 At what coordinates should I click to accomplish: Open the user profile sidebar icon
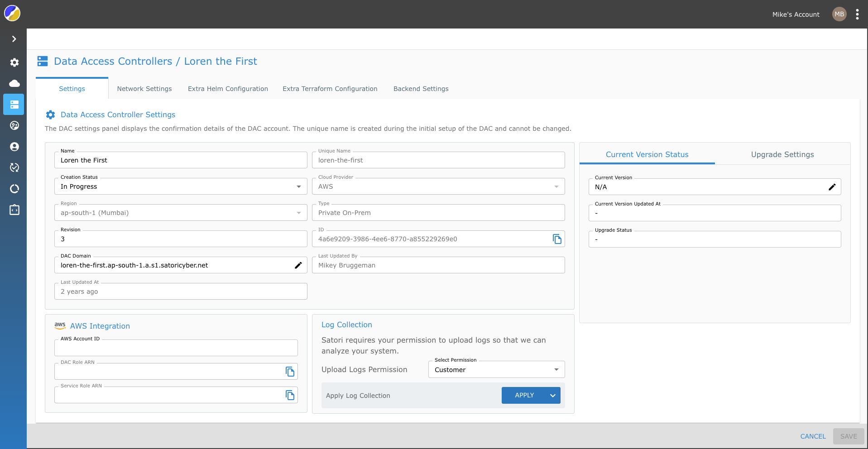(14, 147)
